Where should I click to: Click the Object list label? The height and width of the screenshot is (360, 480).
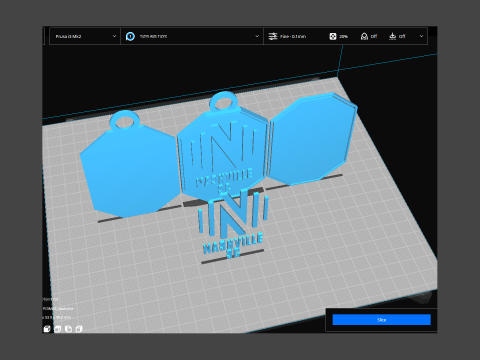(x=50, y=299)
